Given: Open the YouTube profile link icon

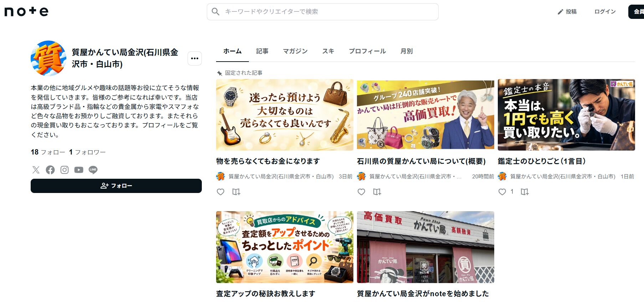Looking at the screenshot, I should (79, 170).
